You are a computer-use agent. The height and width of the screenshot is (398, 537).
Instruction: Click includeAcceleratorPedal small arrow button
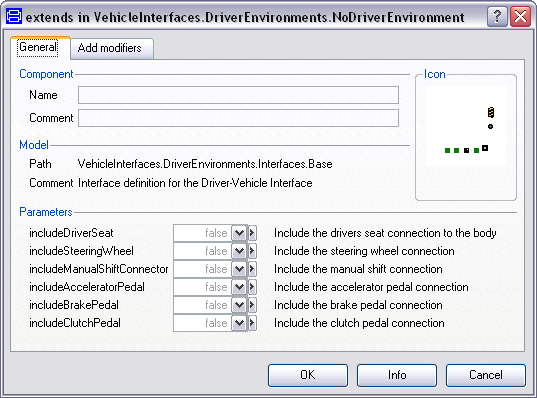click(252, 287)
